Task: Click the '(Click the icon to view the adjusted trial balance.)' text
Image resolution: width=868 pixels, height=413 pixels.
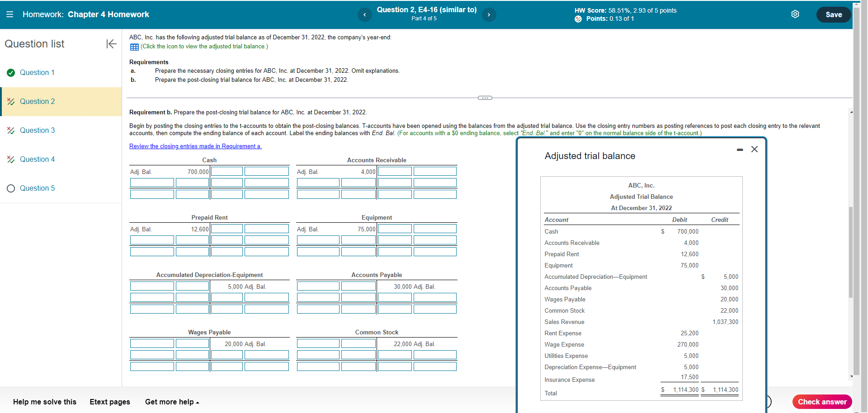Action: pos(204,47)
